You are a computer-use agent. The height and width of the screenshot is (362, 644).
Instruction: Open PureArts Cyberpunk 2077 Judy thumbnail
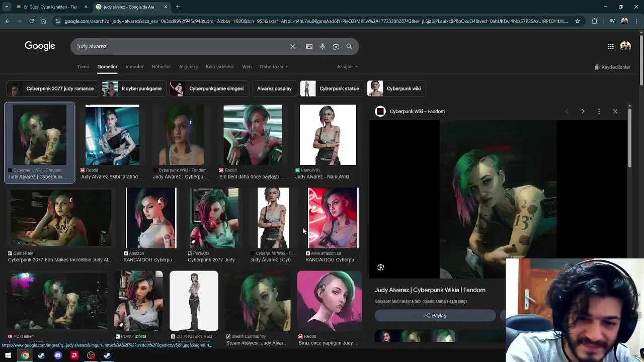(x=214, y=218)
